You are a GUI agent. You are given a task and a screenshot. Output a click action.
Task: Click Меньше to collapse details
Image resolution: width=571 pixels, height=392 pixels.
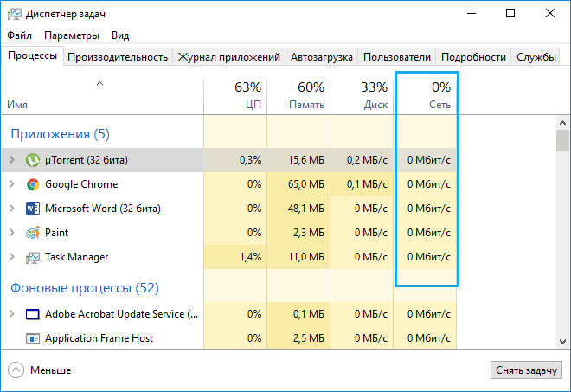[x=41, y=370]
